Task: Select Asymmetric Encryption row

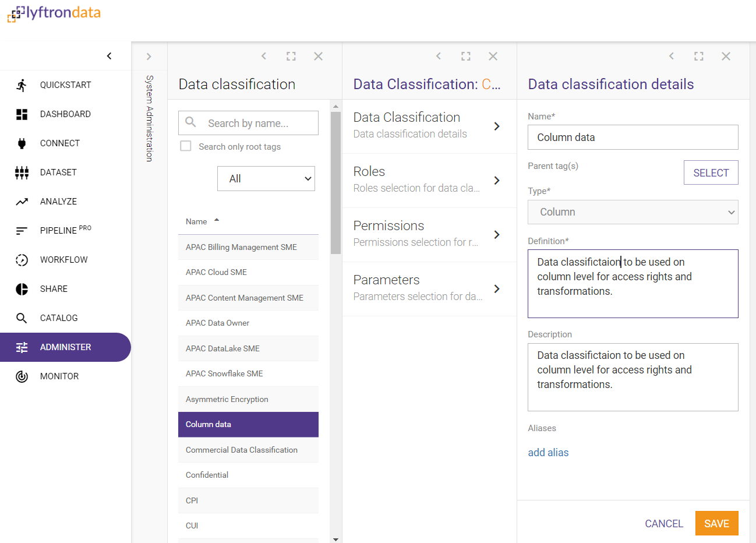Action: (248, 399)
